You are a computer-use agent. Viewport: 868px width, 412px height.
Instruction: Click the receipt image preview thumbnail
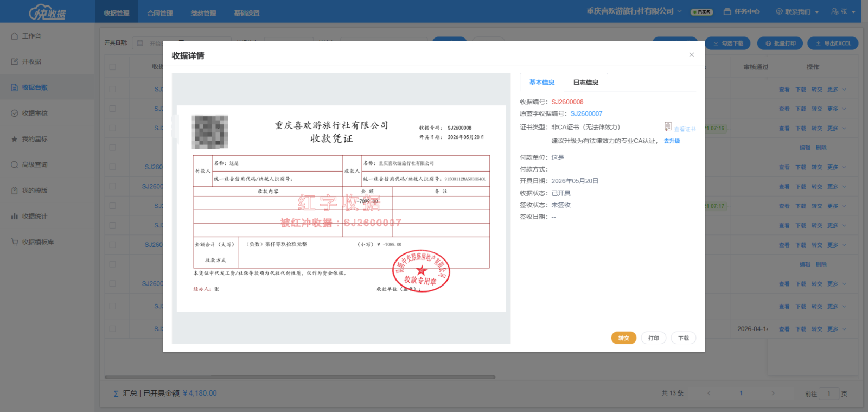[x=341, y=208]
